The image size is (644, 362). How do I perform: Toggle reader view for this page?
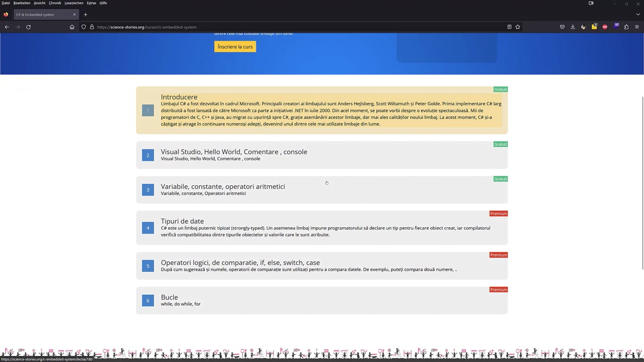[509, 27]
